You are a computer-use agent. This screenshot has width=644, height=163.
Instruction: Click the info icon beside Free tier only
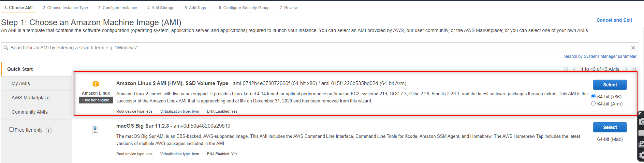pos(49,130)
